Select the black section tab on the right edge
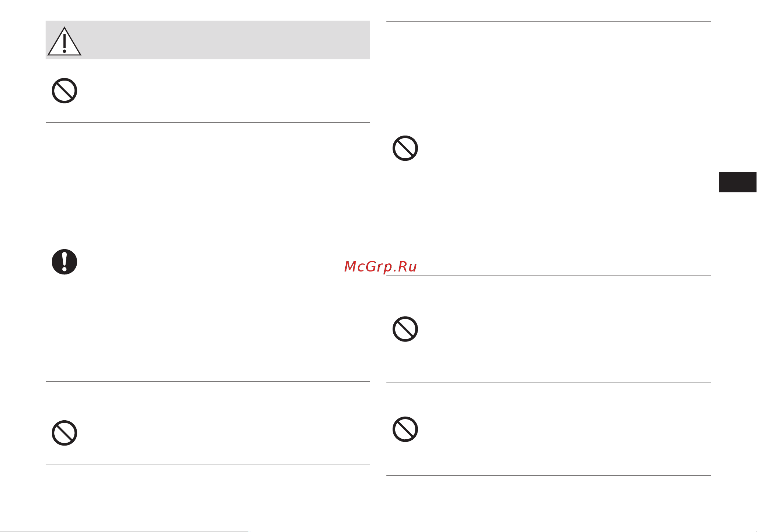The image size is (757, 532). tap(738, 182)
